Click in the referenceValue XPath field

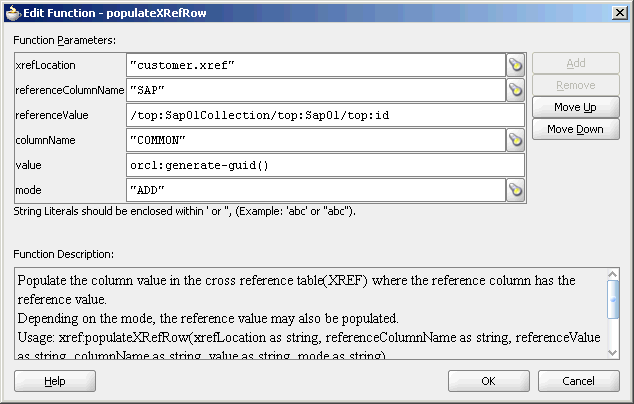pos(325,115)
